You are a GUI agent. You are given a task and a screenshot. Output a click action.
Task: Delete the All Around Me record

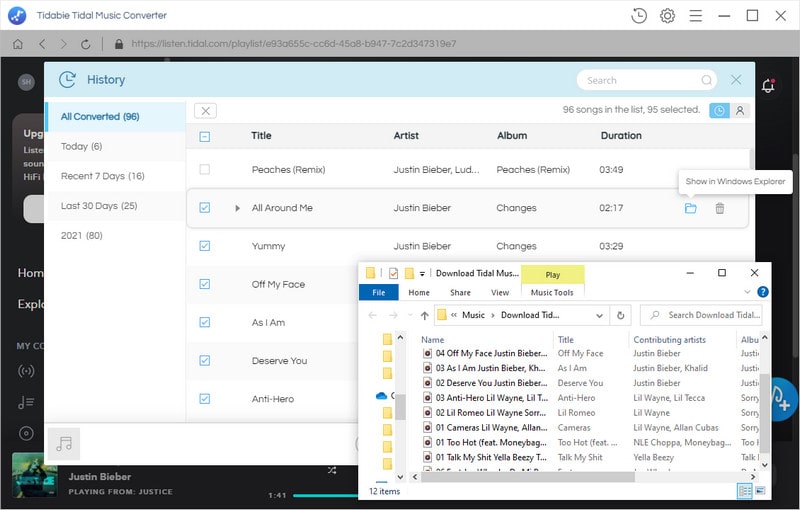click(x=719, y=208)
